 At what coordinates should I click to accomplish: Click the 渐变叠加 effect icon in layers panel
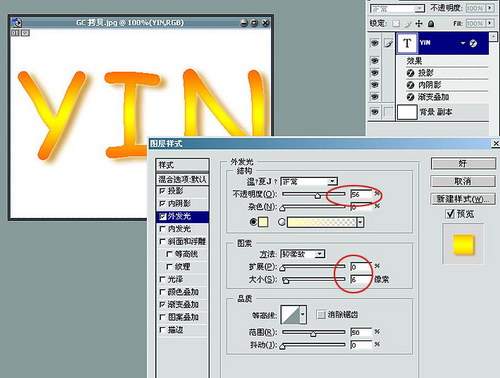coord(410,97)
